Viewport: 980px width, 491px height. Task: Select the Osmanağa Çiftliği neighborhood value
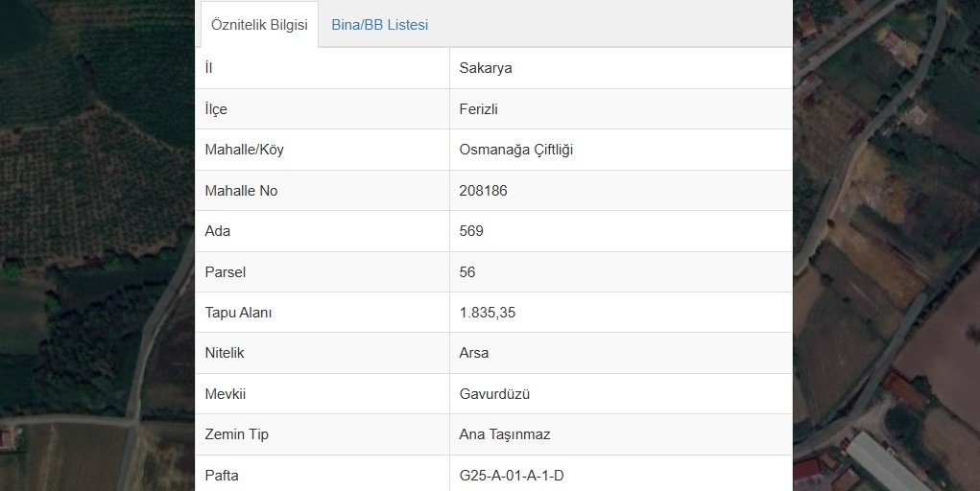(x=516, y=150)
